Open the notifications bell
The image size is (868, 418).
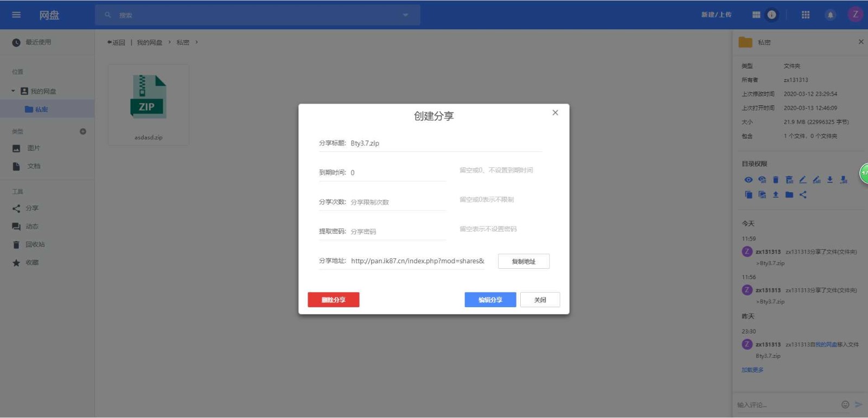(830, 15)
